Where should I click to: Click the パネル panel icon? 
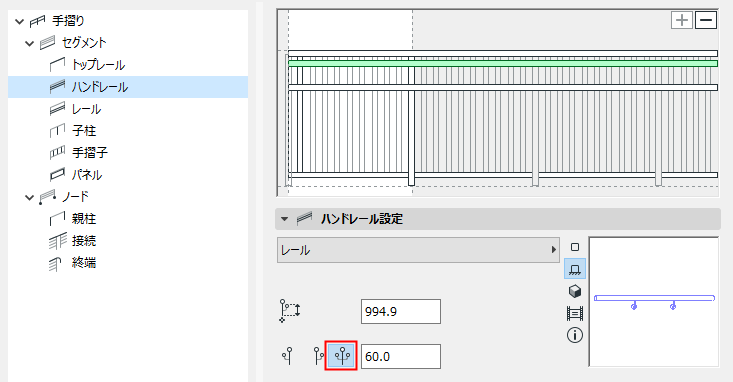point(57,175)
